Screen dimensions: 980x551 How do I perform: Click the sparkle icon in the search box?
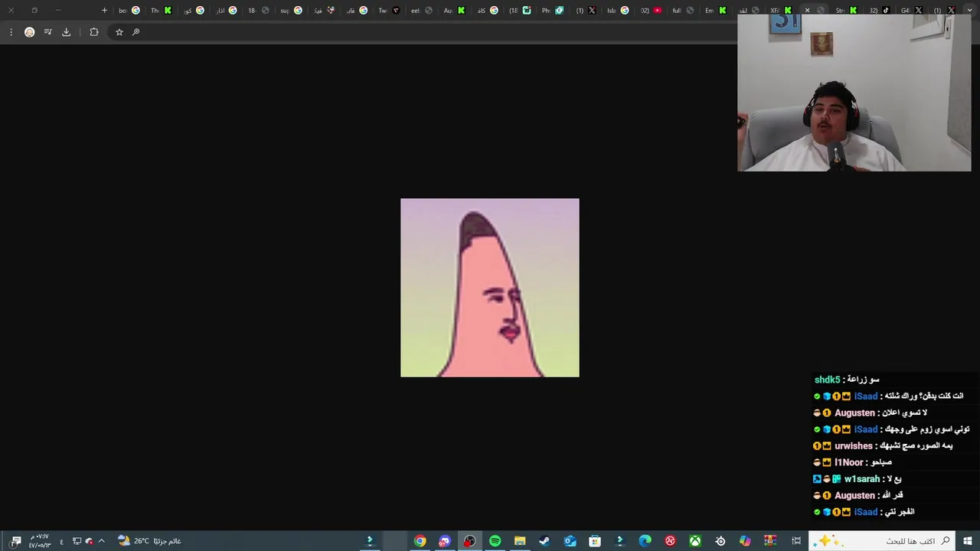828,541
